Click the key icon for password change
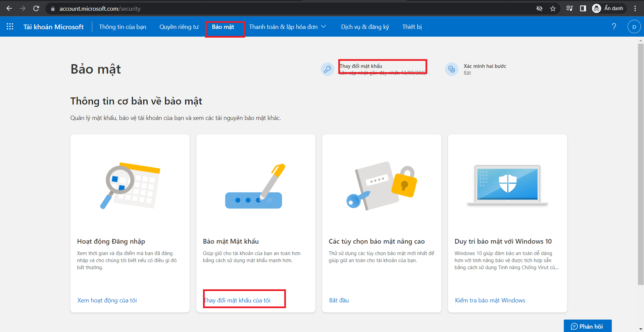This screenshot has width=644, height=332. tap(327, 69)
